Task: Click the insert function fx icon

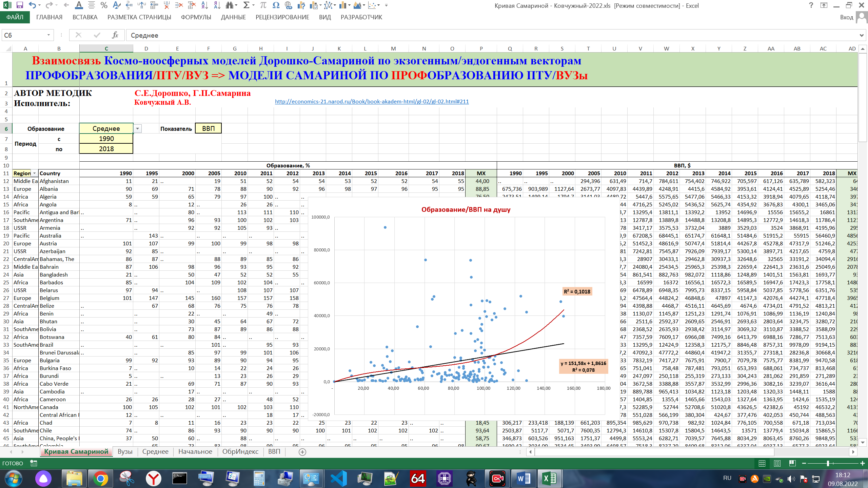Action: [x=115, y=35]
